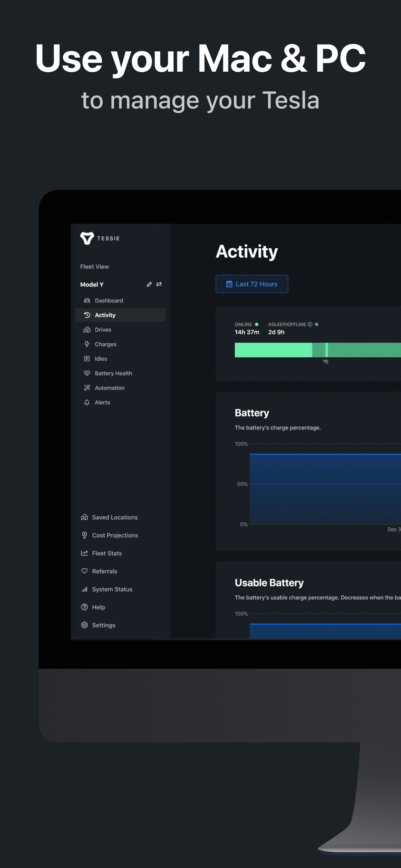401x868 pixels.
Task: Click the Fleet Stats chart icon
Action: [85, 553]
